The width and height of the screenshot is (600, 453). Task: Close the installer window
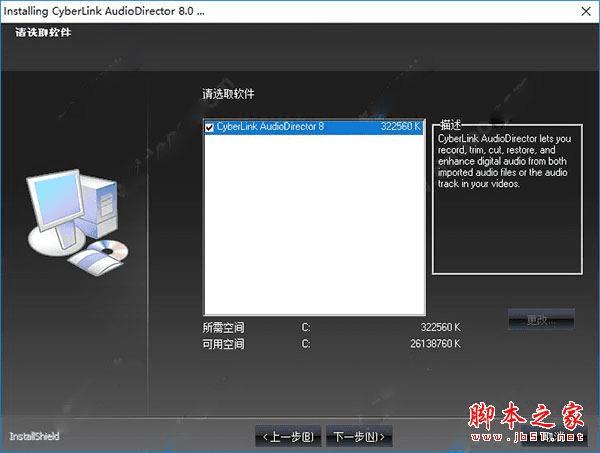(x=586, y=11)
